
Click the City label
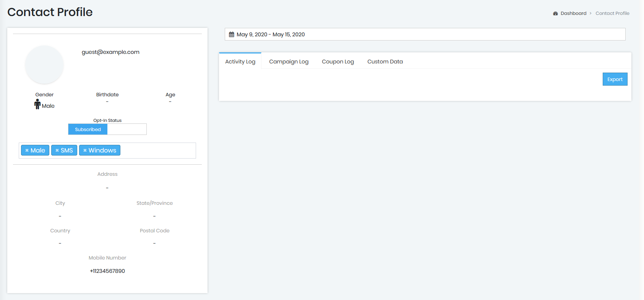(60, 203)
